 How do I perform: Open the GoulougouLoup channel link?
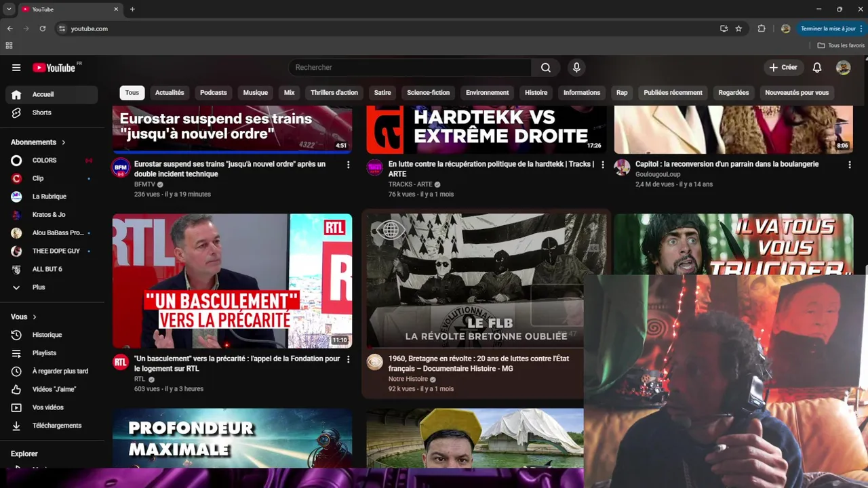point(658,174)
